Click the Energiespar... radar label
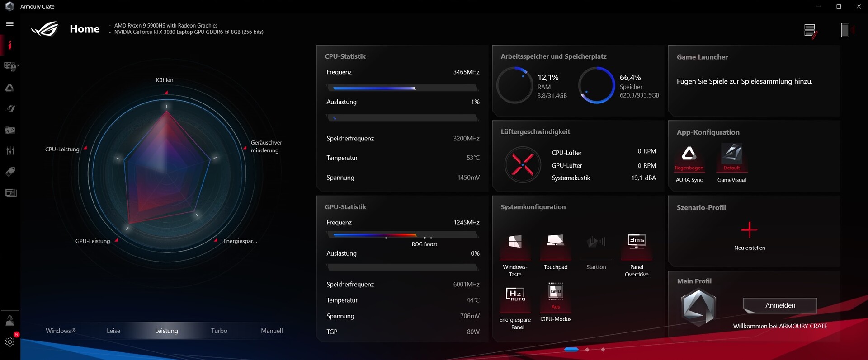 (240, 241)
